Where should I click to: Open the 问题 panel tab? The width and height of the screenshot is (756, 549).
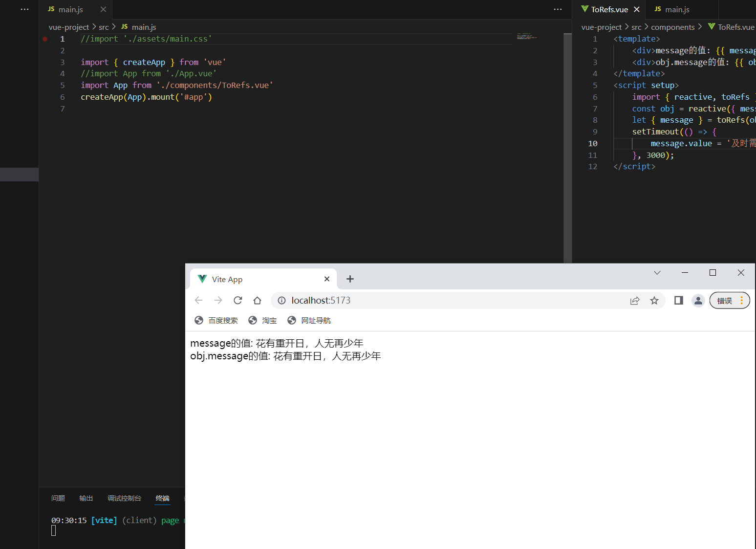coord(58,498)
